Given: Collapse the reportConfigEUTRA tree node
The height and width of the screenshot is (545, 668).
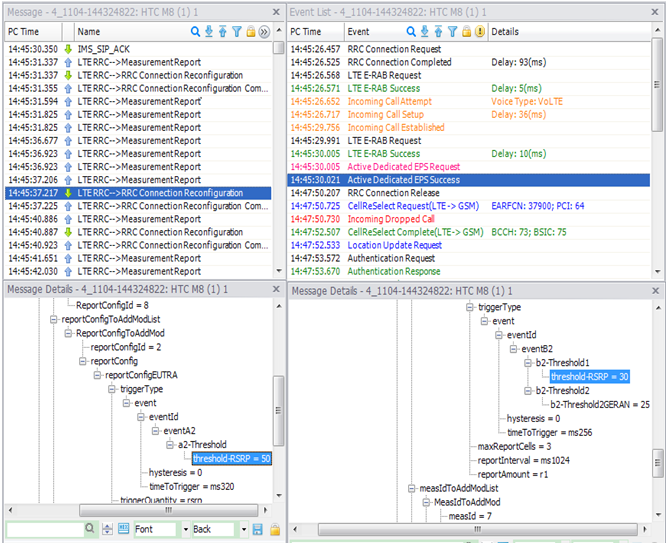Looking at the screenshot, I should coord(97,375).
